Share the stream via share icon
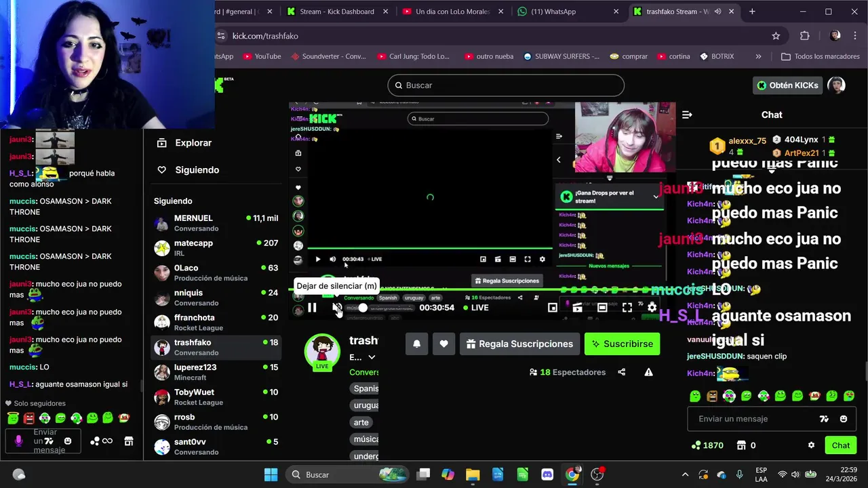 pos(622,372)
